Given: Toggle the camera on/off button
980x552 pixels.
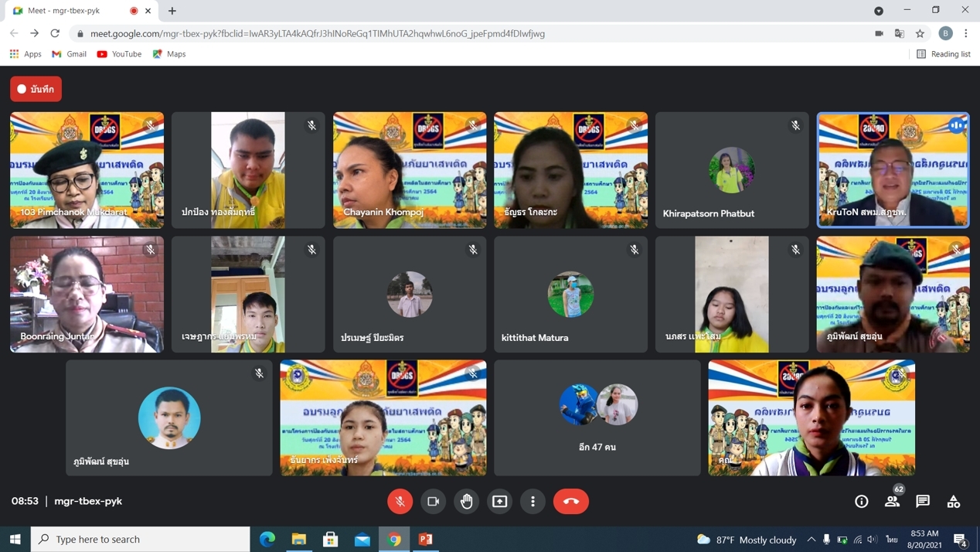Looking at the screenshot, I should click(434, 501).
